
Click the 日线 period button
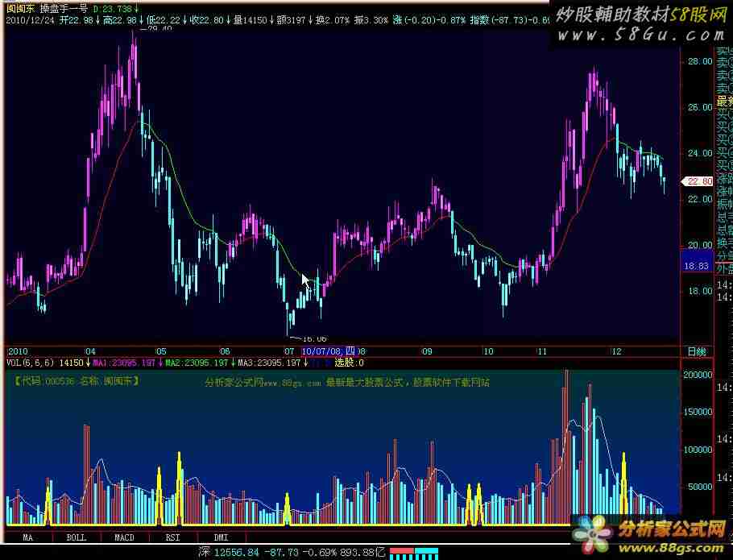pyautogui.click(x=697, y=352)
